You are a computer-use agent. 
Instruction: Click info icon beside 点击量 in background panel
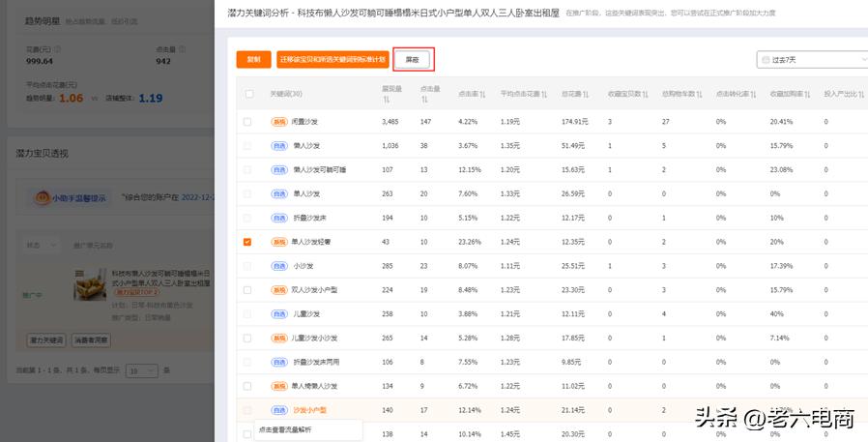click(x=182, y=49)
